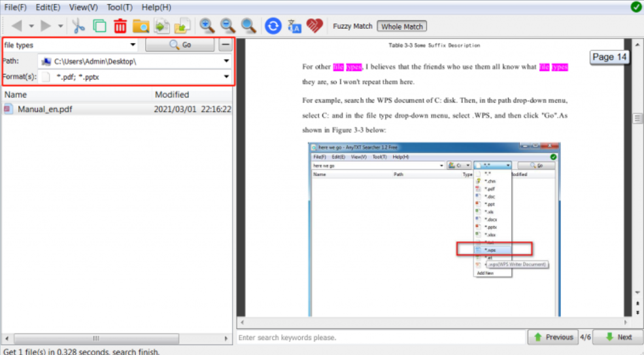Screen dimensions: 644x355
Task: Expand the Path dropdown
Action: [226, 61]
